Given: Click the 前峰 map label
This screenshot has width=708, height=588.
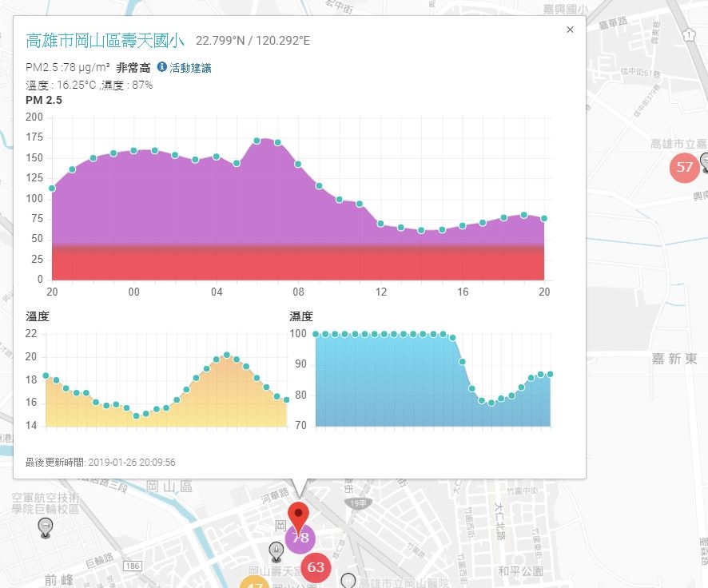Looking at the screenshot, I should [58, 580].
